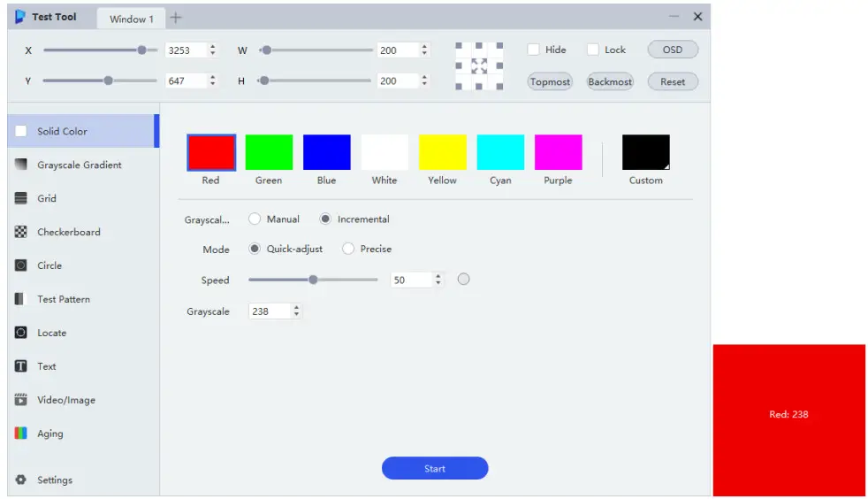Click the Backmost button
The height and width of the screenshot is (499, 868).
(x=610, y=81)
